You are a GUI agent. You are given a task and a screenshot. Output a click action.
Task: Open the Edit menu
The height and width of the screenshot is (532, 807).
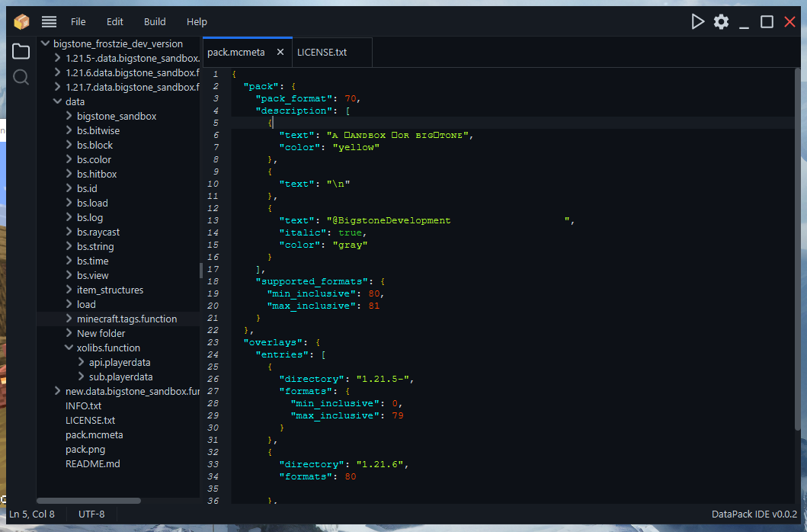(115, 21)
